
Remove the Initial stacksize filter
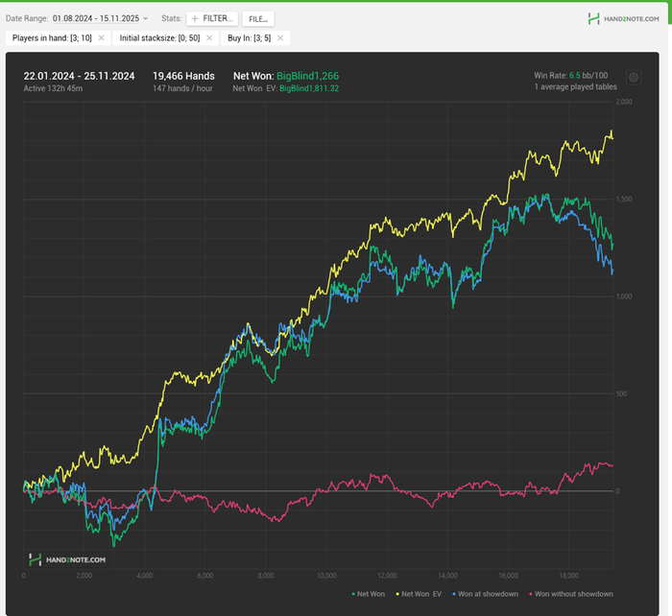click(x=209, y=37)
